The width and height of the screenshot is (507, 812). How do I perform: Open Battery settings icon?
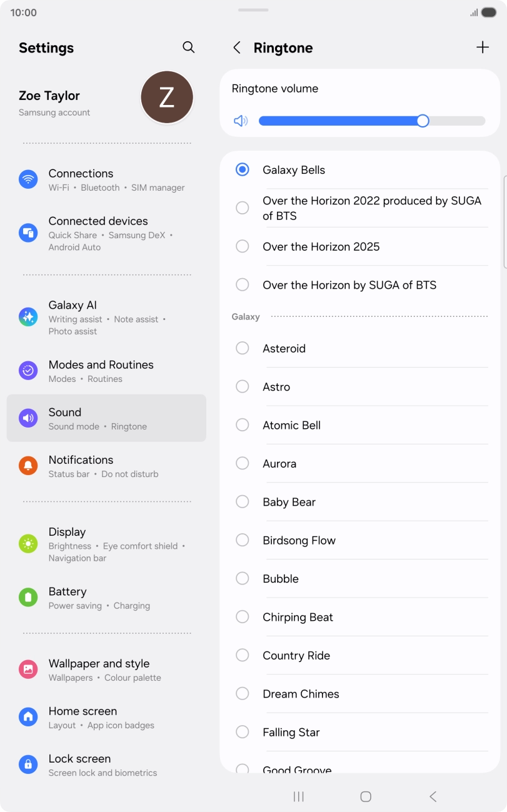(x=28, y=598)
